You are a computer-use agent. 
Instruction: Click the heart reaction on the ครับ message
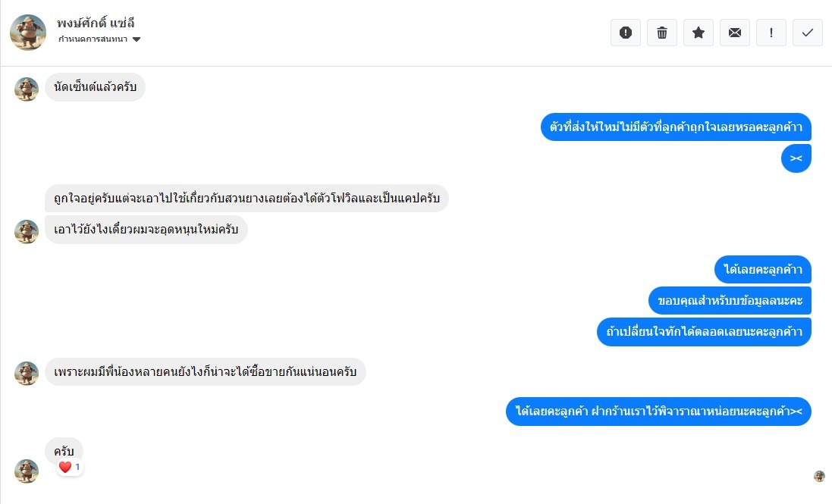point(66,467)
